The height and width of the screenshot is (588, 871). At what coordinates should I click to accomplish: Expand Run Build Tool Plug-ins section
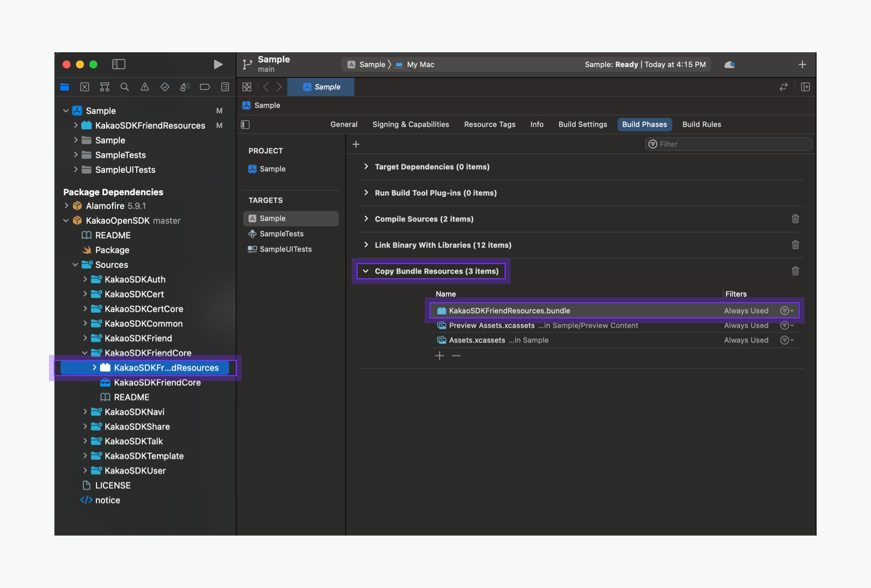coord(366,193)
